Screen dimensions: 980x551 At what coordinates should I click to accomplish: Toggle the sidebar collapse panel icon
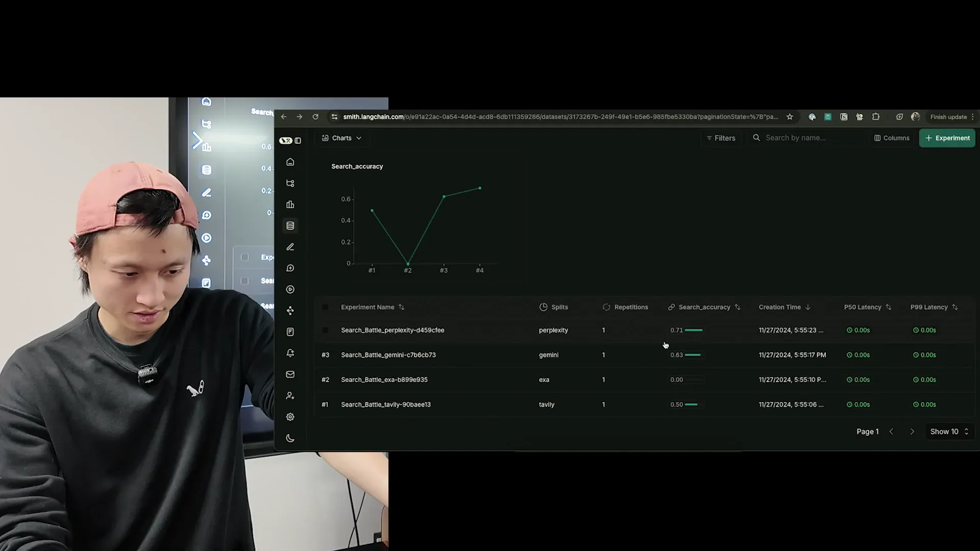pos(298,140)
